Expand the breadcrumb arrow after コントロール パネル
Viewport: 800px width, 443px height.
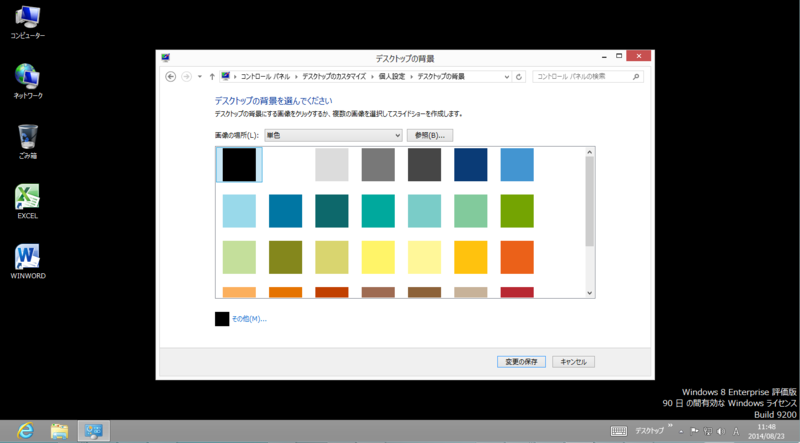click(x=296, y=77)
